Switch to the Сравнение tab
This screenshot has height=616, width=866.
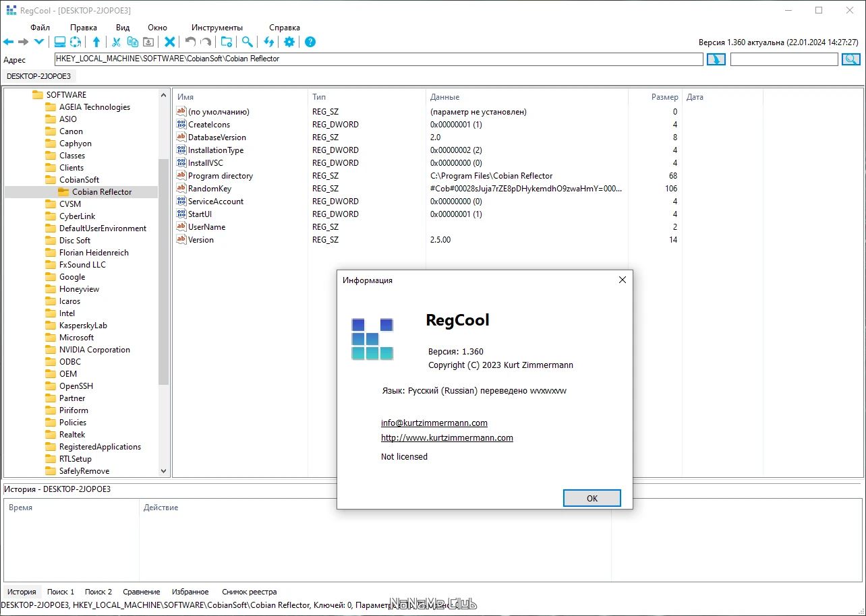click(142, 592)
